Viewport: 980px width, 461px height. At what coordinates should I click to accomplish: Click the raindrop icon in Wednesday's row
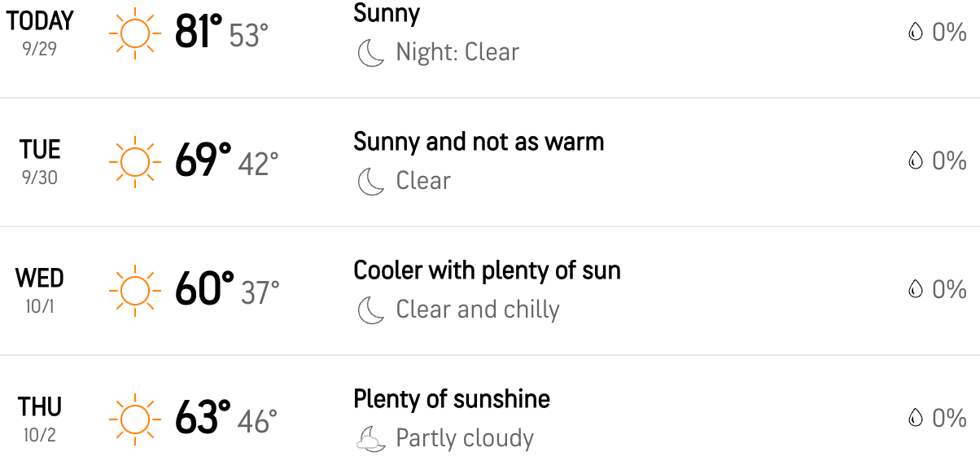click(916, 289)
